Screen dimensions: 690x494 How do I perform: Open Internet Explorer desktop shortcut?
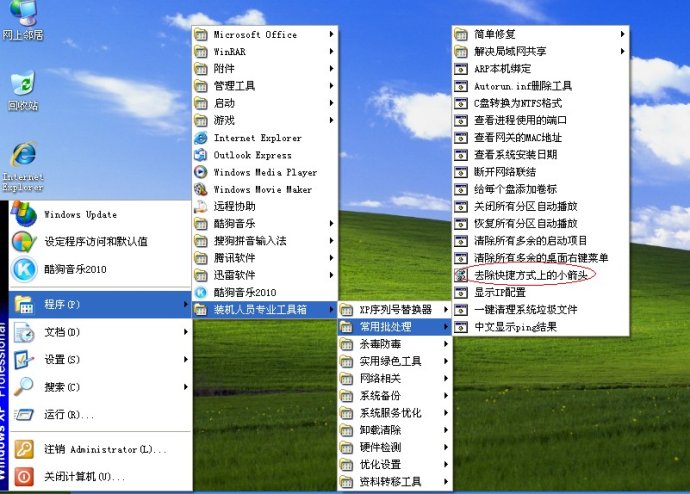pos(23,166)
